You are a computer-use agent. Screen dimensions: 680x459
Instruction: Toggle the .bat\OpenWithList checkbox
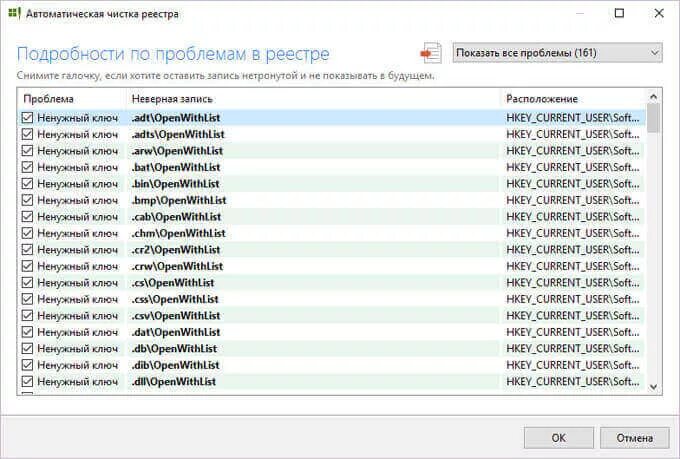click(27, 167)
